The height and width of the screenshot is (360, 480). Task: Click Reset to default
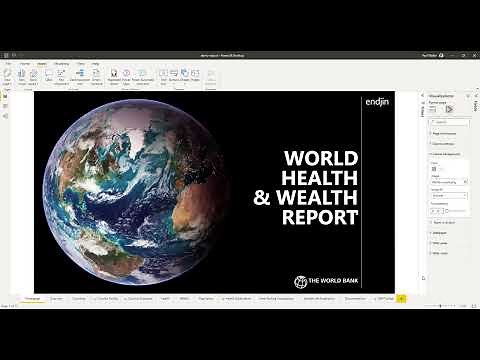coord(442,222)
